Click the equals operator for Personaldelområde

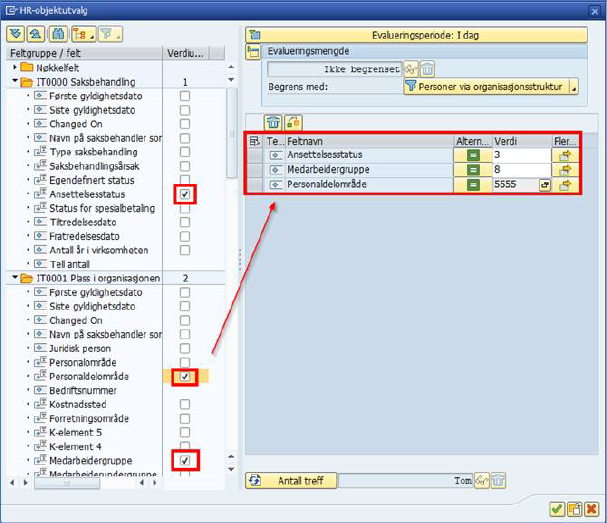pyautogui.click(x=473, y=185)
